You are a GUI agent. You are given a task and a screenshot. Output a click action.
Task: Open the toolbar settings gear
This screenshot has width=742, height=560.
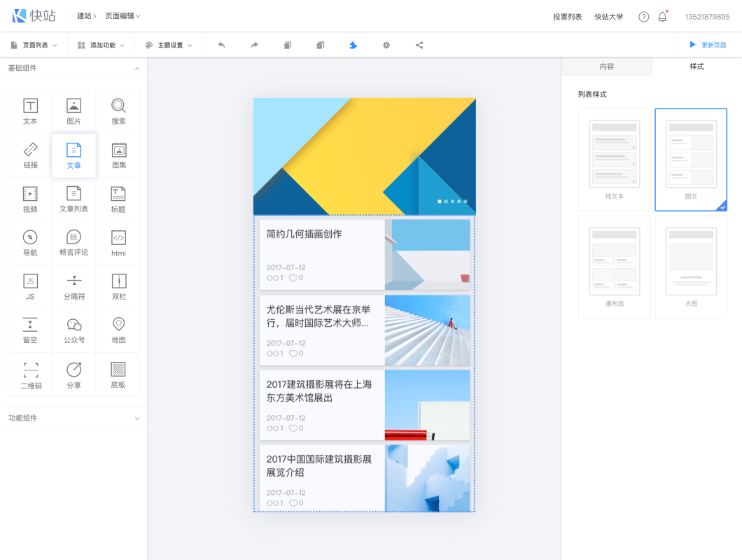click(x=386, y=45)
